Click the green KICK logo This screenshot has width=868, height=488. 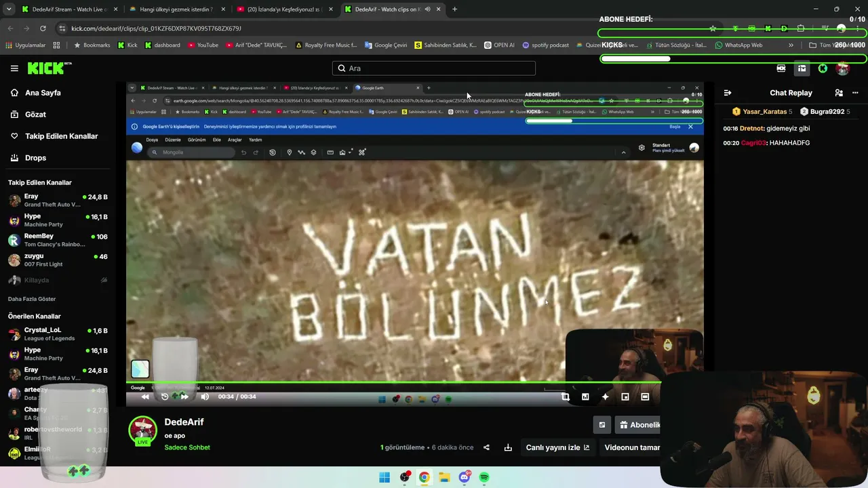49,68
